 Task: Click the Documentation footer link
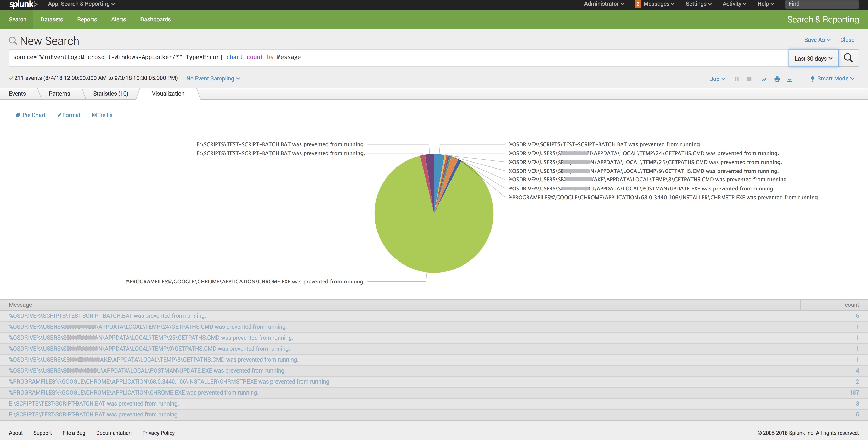pos(114,433)
